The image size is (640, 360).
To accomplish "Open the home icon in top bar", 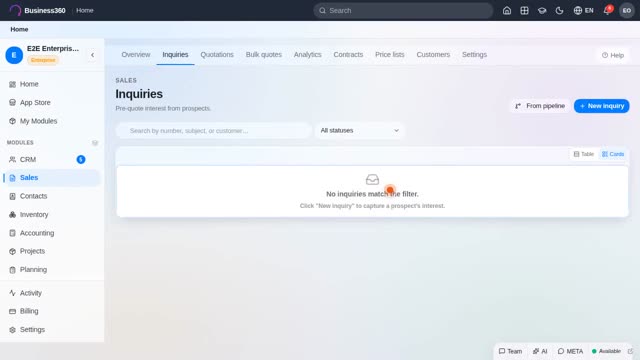I will [x=507, y=11].
